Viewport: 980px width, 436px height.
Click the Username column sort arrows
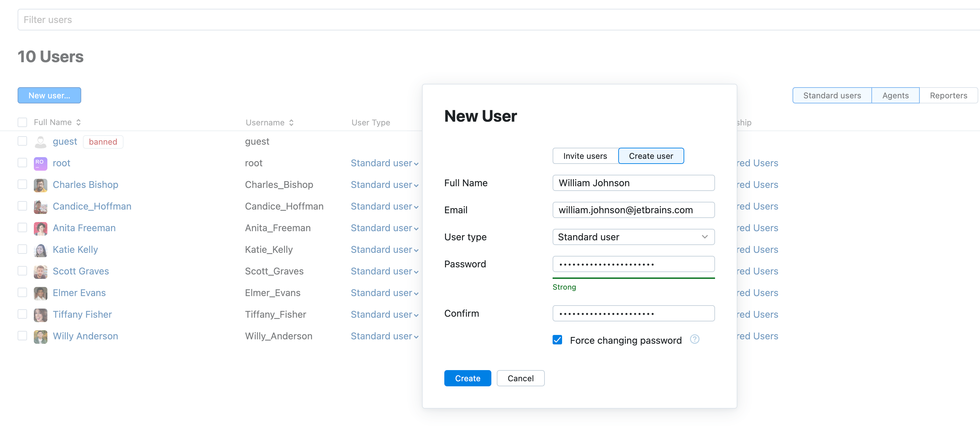[x=291, y=122]
